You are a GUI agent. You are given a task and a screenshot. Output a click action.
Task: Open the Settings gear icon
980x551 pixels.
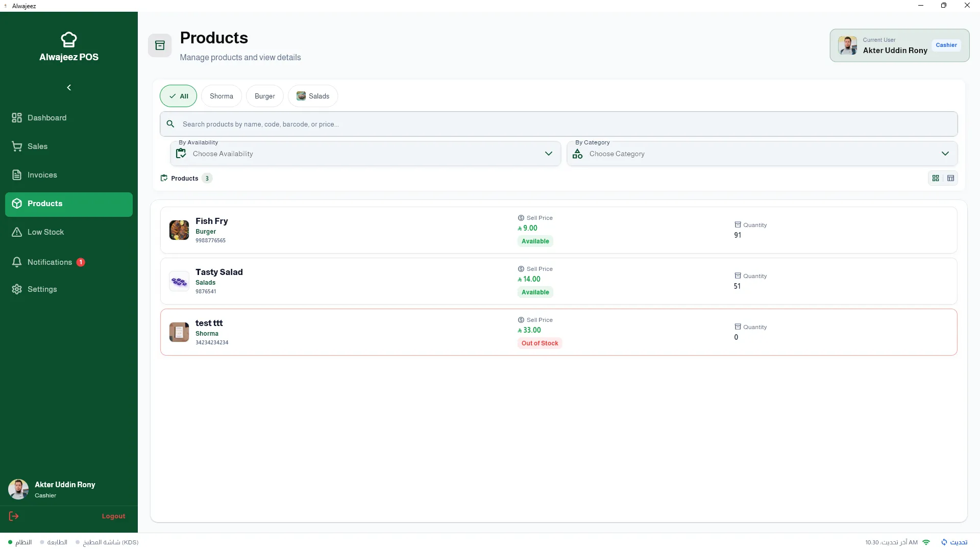(17, 289)
